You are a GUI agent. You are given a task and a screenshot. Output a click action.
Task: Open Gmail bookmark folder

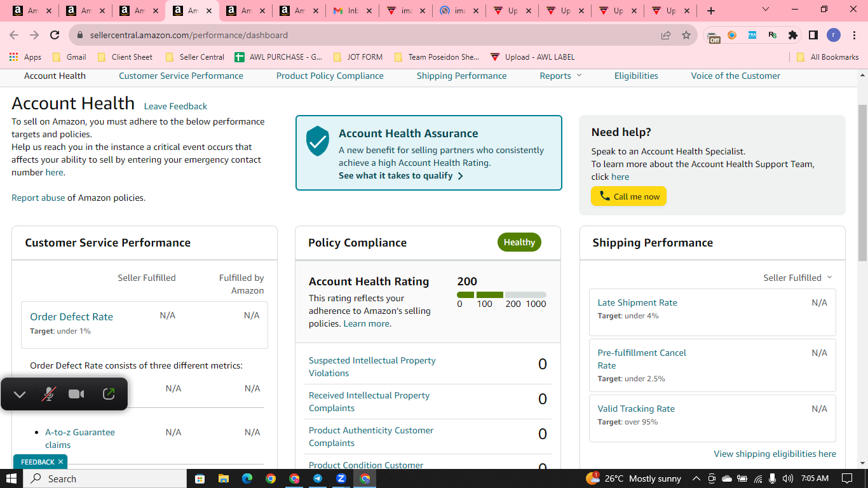pos(69,57)
